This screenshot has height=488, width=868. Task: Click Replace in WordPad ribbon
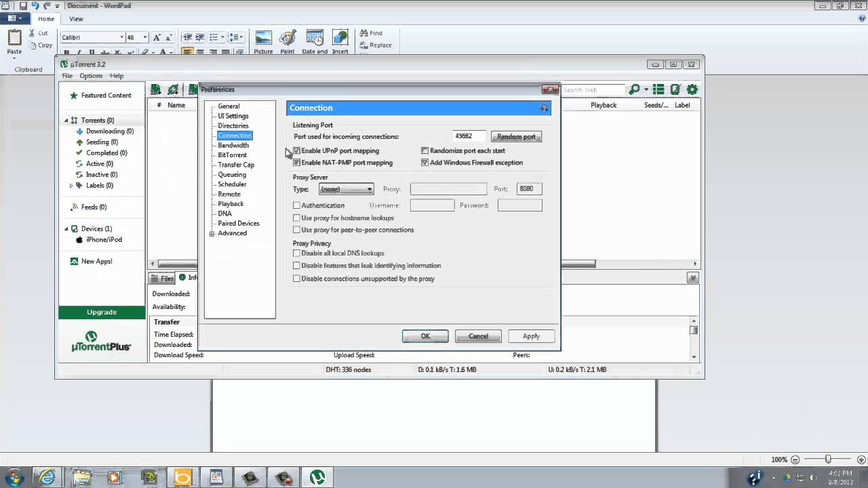point(376,45)
